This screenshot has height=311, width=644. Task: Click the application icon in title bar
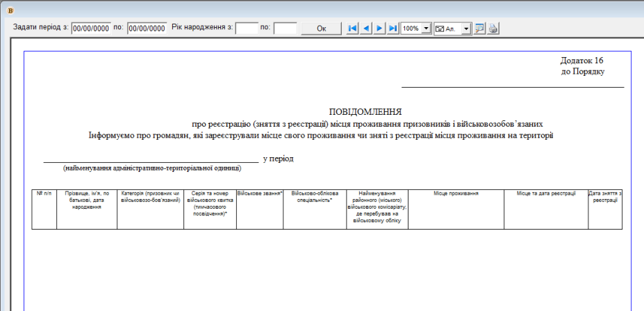8,10
